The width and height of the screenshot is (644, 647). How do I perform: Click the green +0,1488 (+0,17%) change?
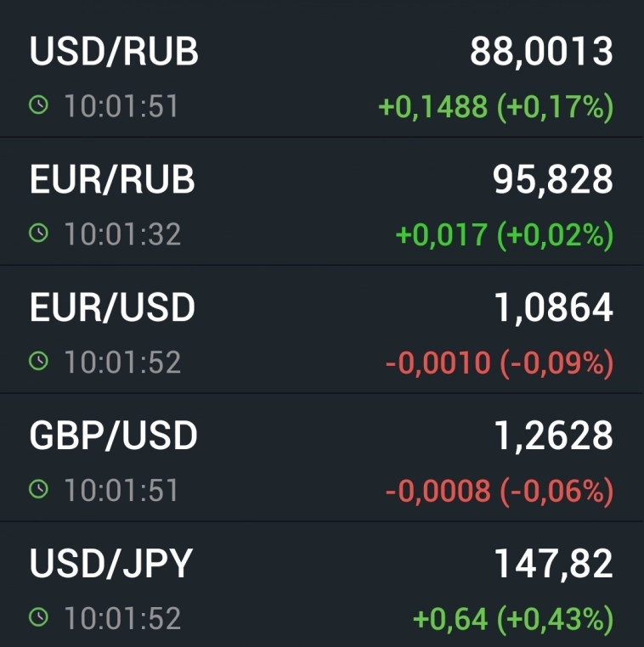[x=495, y=107]
